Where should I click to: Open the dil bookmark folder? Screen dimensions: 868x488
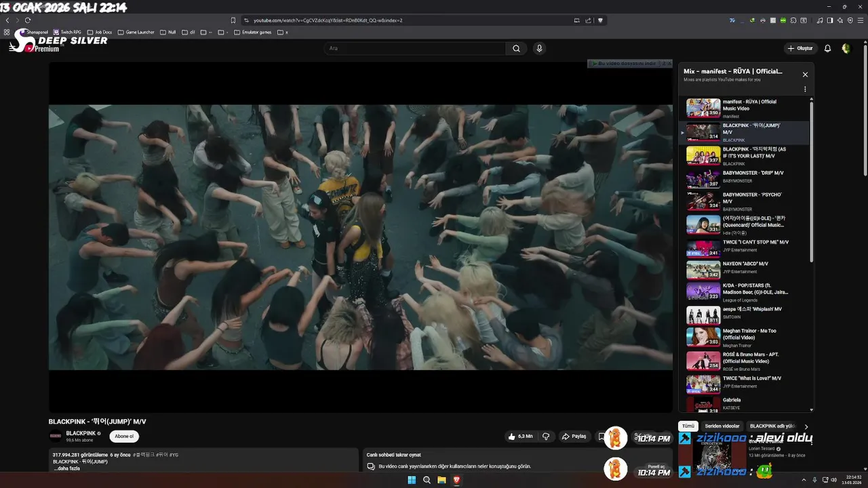click(x=189, y=32)
